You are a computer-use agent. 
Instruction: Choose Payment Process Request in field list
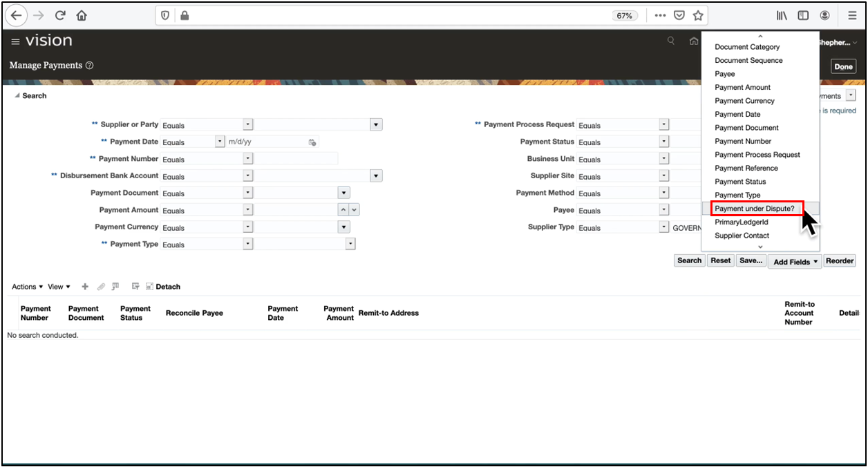757,155
